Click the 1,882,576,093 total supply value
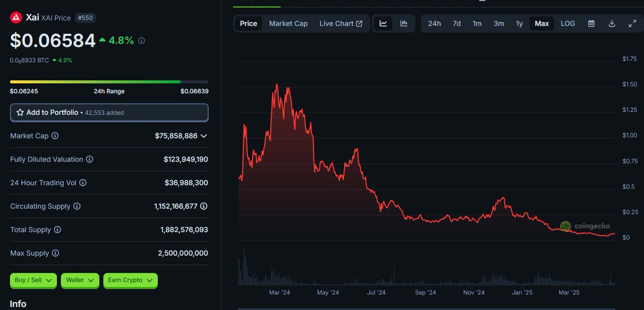Viewport: 644px width, 310px height. [x=184, y=230]
